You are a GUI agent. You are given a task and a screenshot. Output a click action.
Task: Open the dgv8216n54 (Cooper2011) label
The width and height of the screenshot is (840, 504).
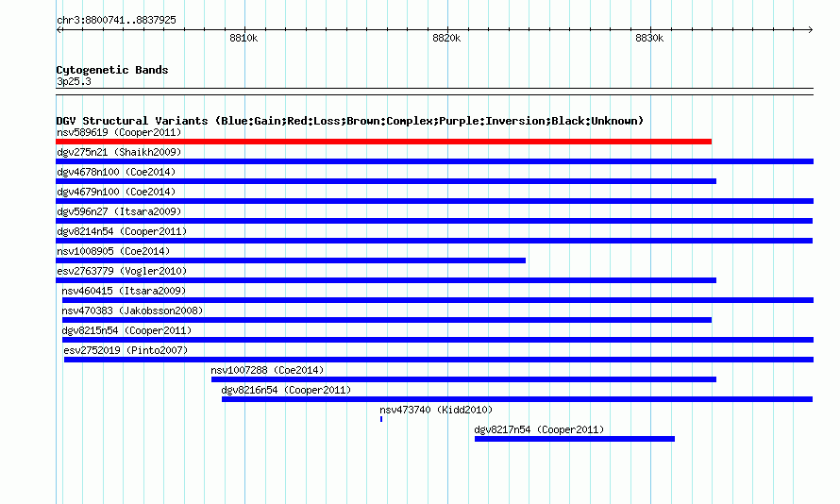pos(286,390)
